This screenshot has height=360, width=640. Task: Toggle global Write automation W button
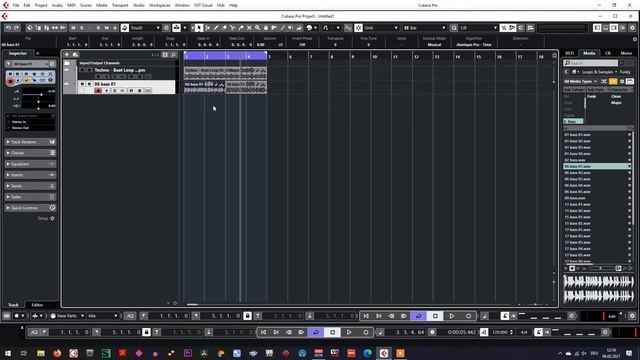[x=107, y=28]
